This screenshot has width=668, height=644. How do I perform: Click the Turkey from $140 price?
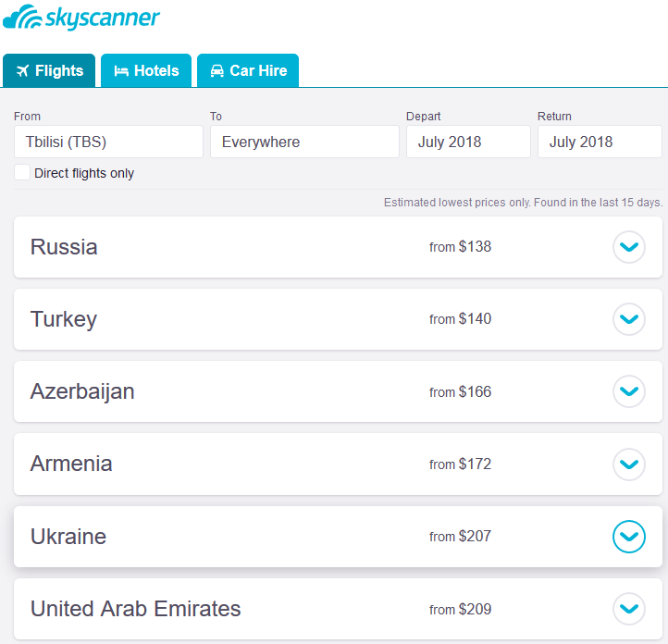[461, 319]
